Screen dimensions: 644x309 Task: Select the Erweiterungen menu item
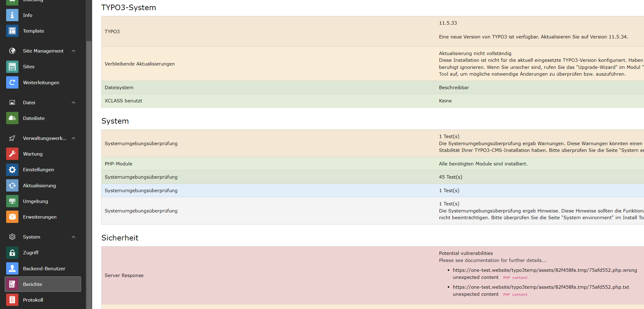pyautogui.click(x=43, y=217)
